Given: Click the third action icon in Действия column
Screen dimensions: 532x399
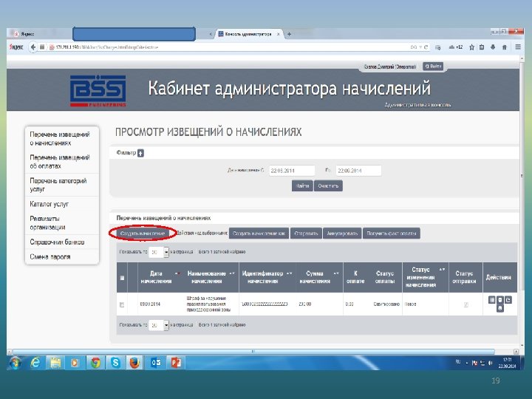Looking at the screenshot, I should point(508,300).
